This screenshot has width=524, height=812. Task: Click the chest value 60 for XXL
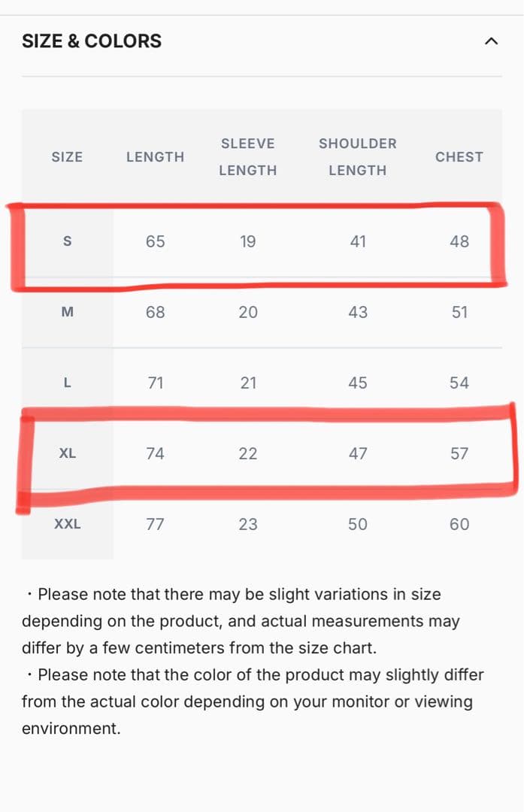[459, 524]
